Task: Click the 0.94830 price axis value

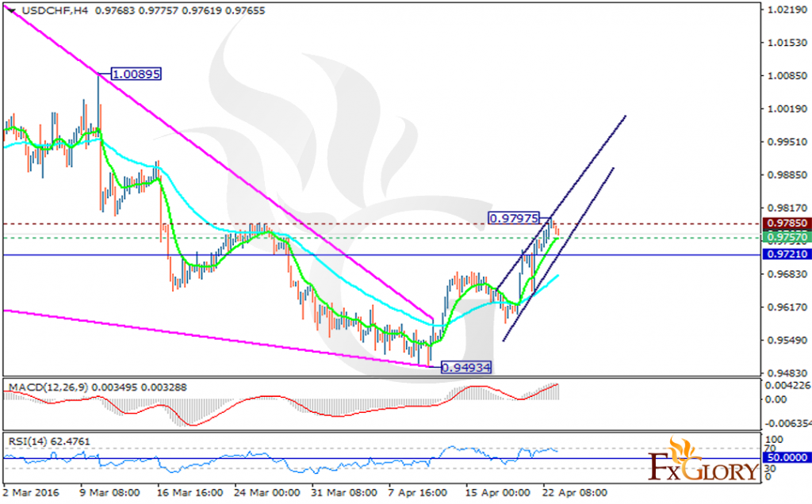Action: (787, 373)
